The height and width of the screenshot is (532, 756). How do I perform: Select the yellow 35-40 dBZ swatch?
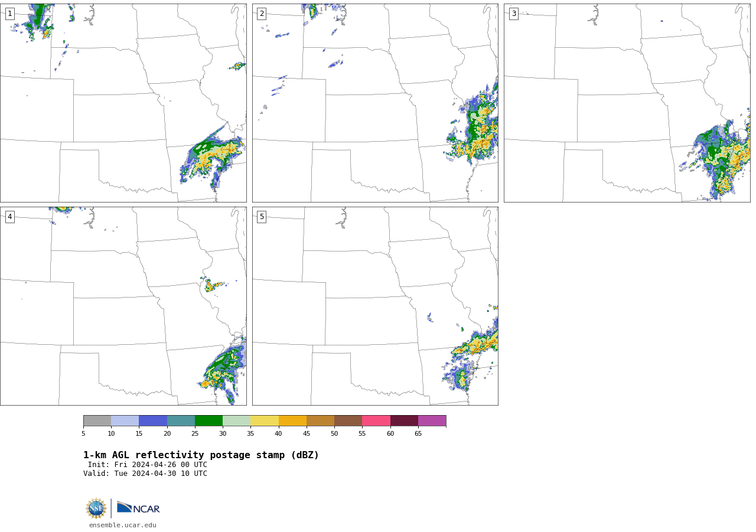pyautogui.click(x=265, y=421)
